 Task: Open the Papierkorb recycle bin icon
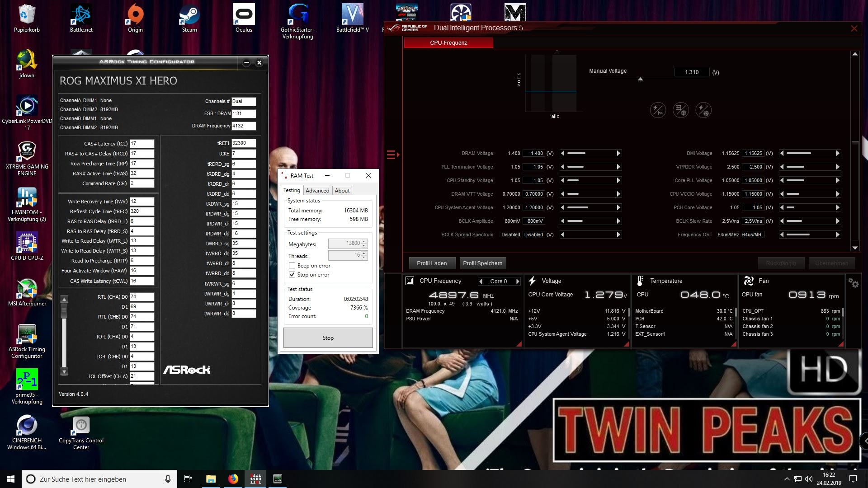27,19
